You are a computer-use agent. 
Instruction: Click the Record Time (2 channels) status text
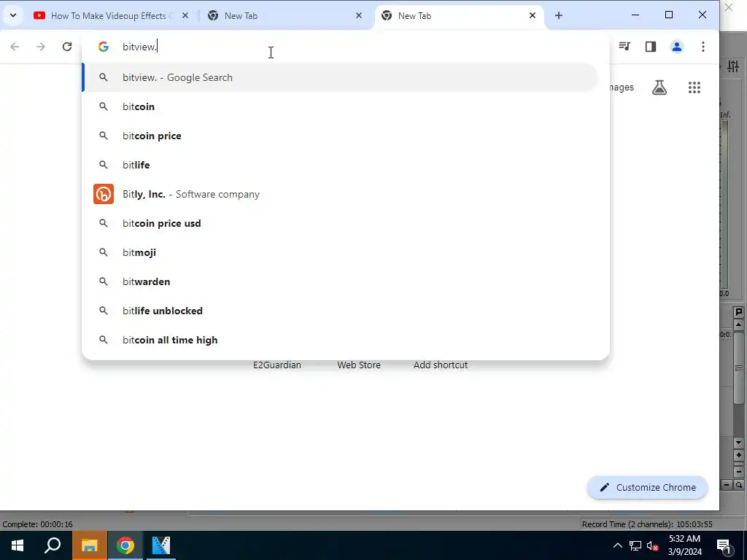point(647,524)
